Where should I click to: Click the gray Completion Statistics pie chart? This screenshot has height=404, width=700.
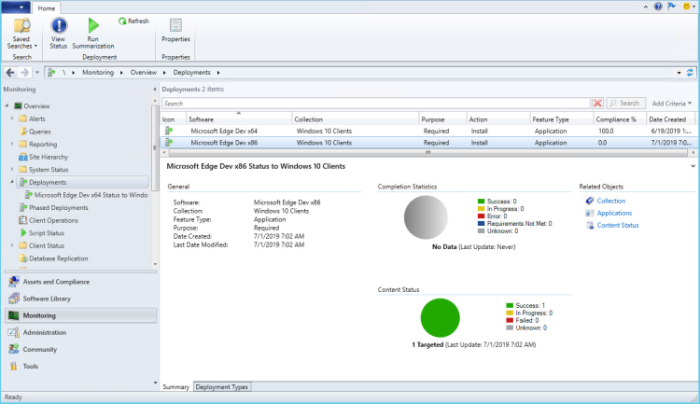[x=425, y=217]
